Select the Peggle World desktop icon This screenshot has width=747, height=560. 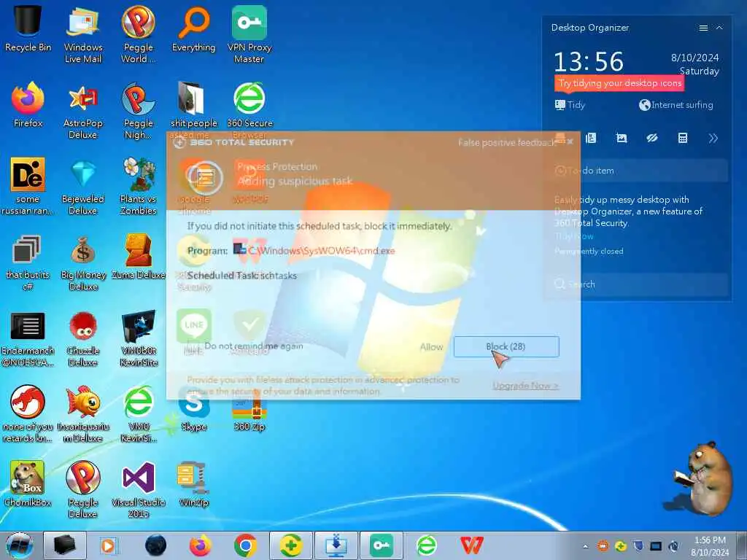tap(138, 34)
